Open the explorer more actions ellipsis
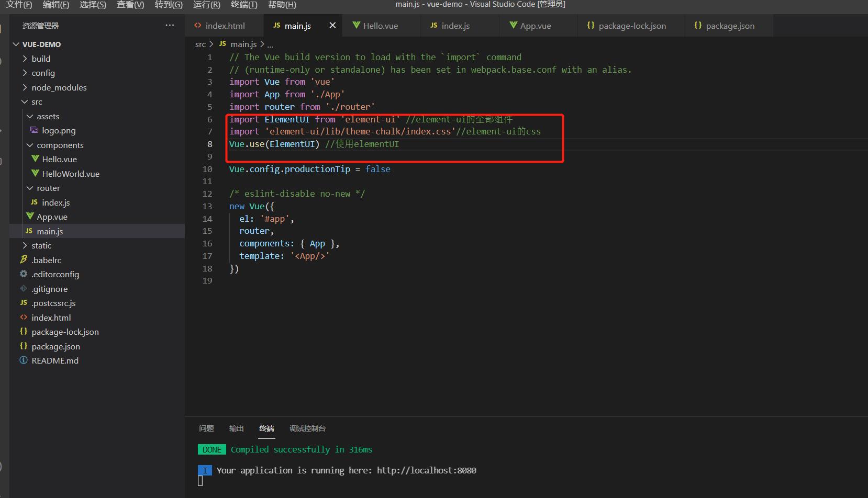Viewport: 868px width, 498px height. click(x=170, y=25)
